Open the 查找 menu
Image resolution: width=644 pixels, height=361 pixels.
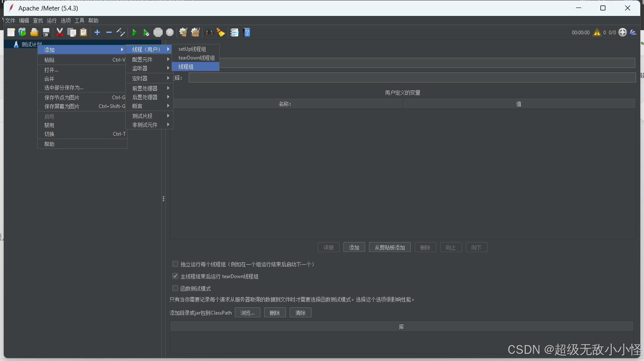click(x=38, y=21)
